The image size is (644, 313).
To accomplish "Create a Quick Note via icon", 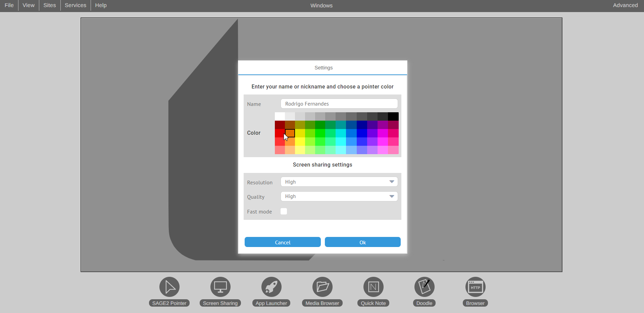I will click(374, 287).
